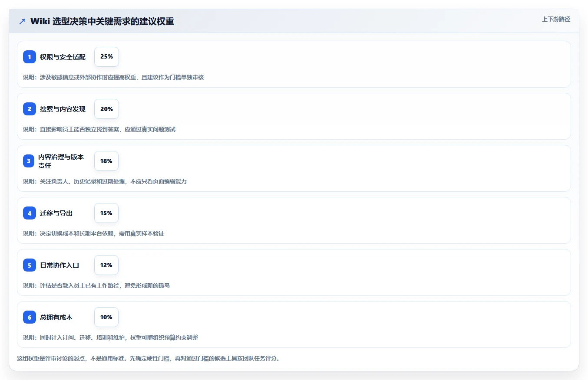Click the number 5 badge for 日常协作入口
The image size is (588, 380).
click(30, 265)
